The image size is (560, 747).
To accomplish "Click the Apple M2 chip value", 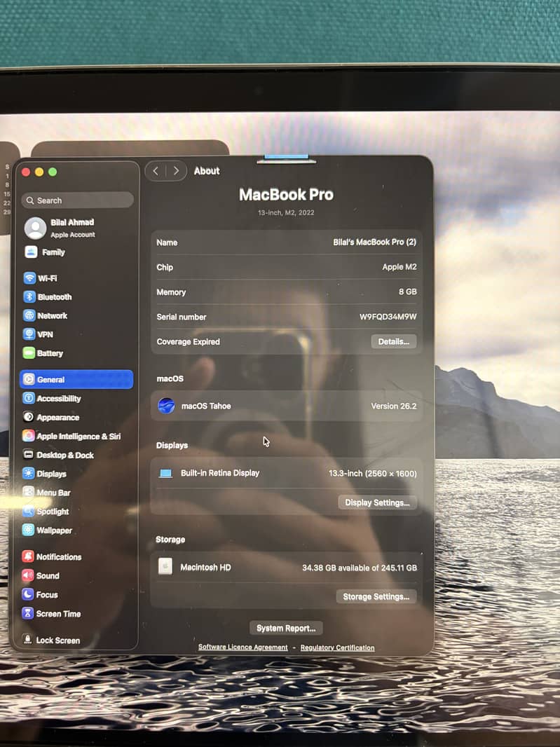I will click(399, 267).
